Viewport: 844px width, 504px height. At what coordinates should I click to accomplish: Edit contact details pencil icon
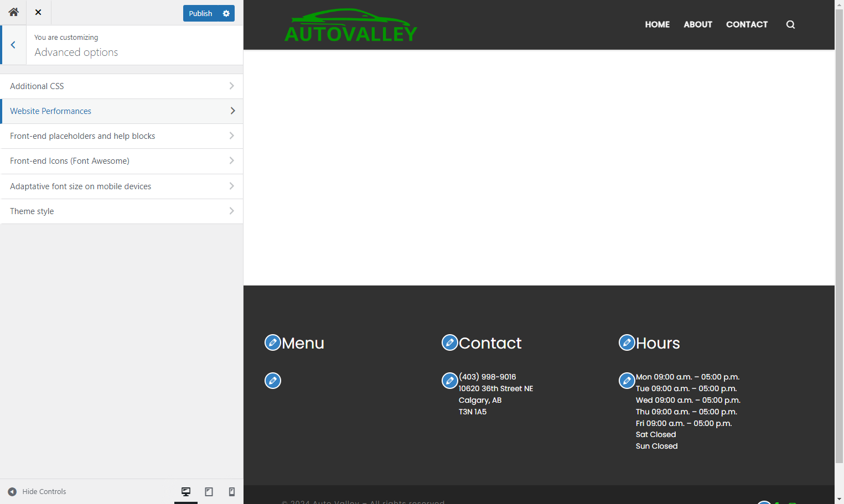(x=450, y=381)
